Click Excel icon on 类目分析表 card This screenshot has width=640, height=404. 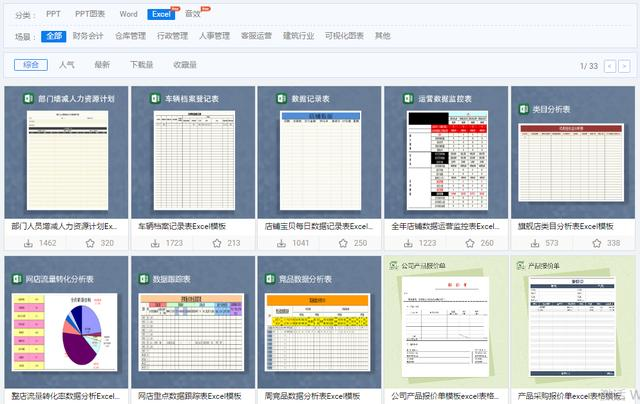524,109
